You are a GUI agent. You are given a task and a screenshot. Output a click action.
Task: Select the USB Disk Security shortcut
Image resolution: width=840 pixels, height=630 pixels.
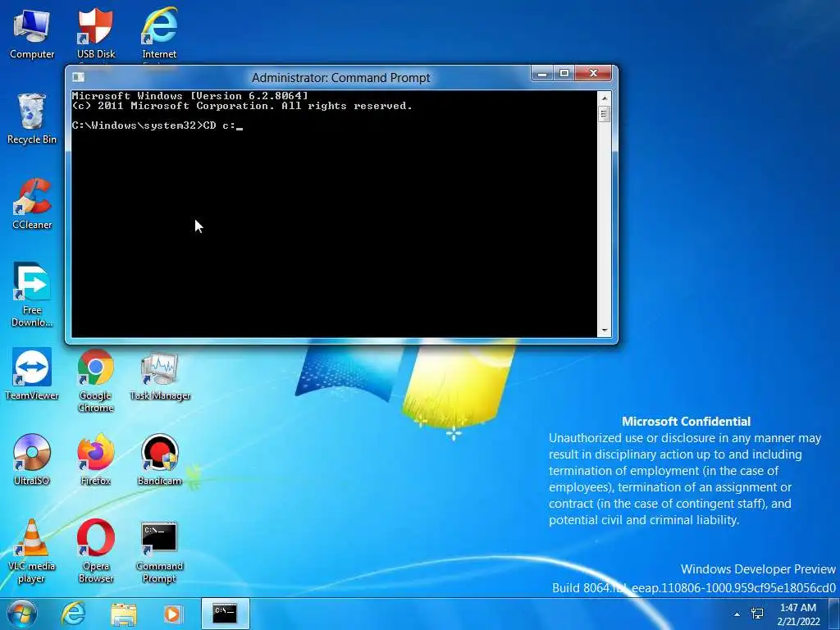point(96,34)
